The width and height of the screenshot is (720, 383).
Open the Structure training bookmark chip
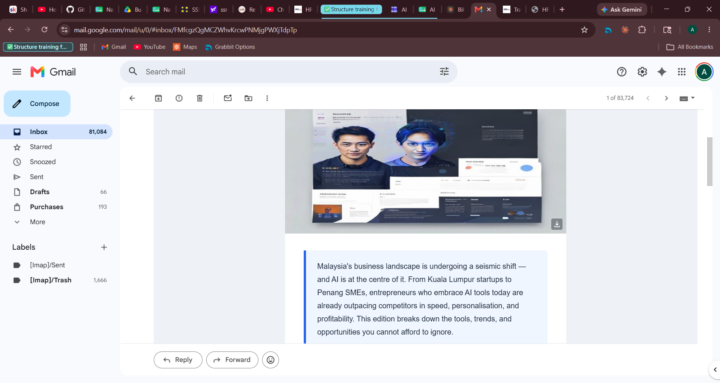38,47
